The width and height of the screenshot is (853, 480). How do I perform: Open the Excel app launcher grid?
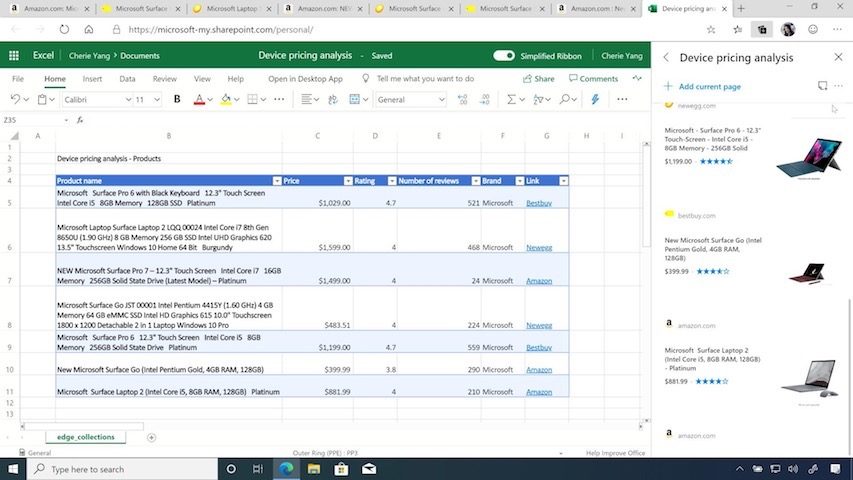point(14,56)
